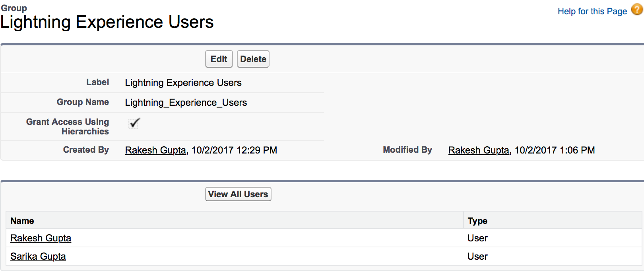Open Sarika Gupta in the members table
644x272 pixels.
click(x=38, y=256)
